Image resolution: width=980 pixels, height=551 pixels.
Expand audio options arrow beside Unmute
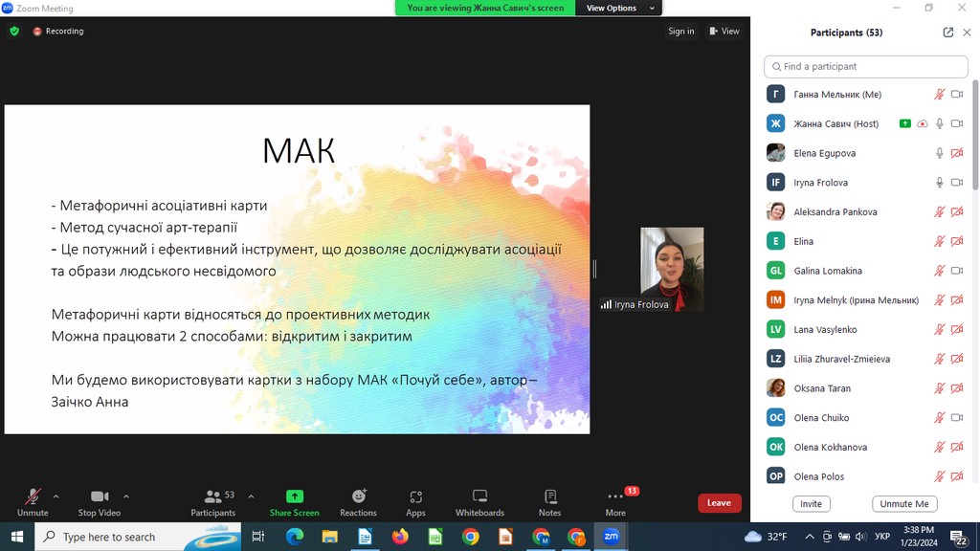tap(56, 496)
